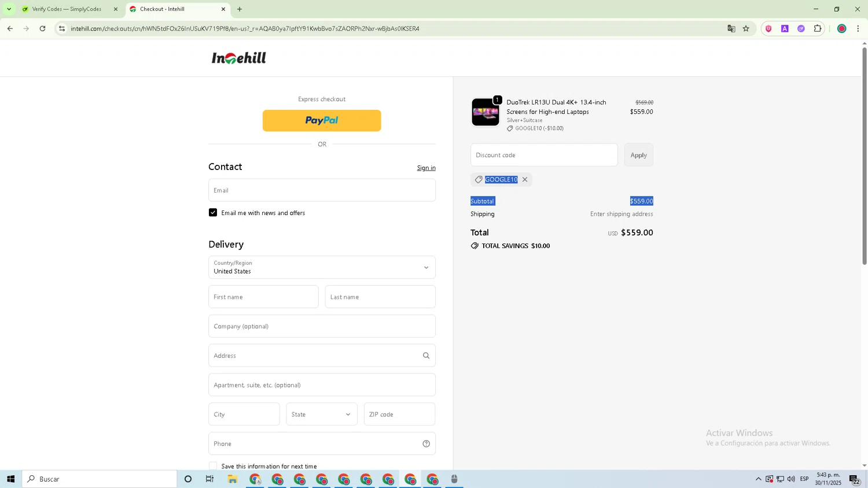Open the taskbar clock and date
868x488 pixels.
[x=828, y=479]
